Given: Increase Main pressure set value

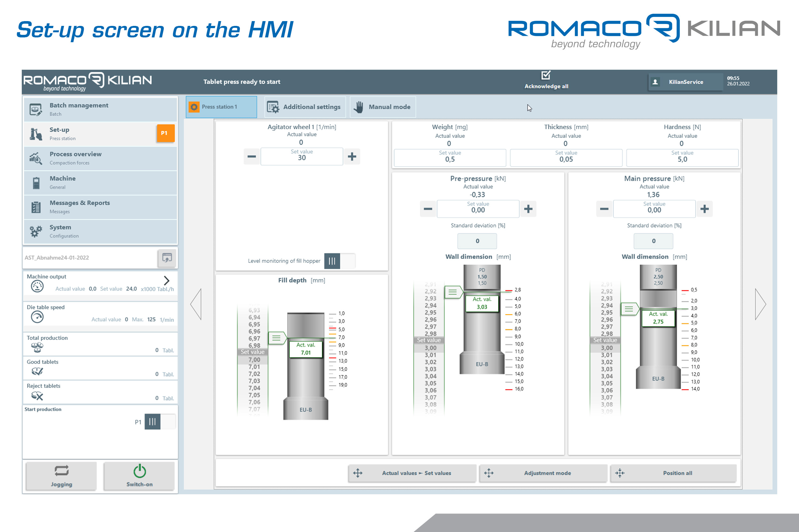Looking at the screenshot, I should (705, 209).
